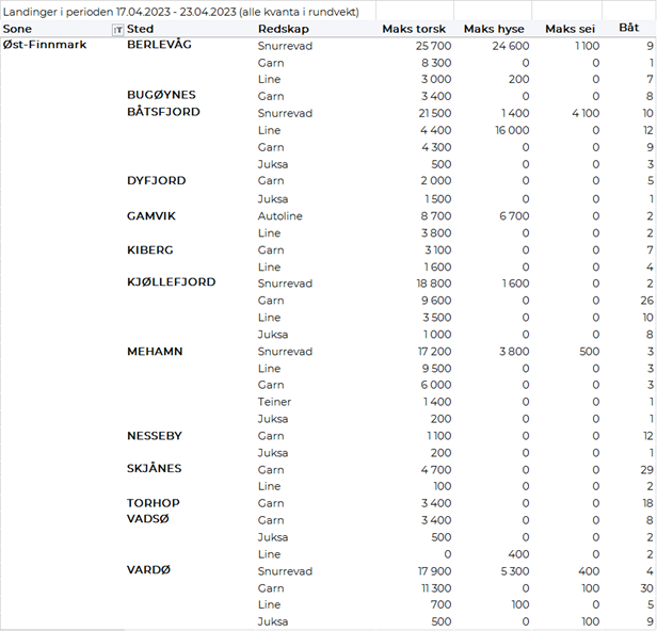Click the KJØLLEFJORD place label

[171, 282]
